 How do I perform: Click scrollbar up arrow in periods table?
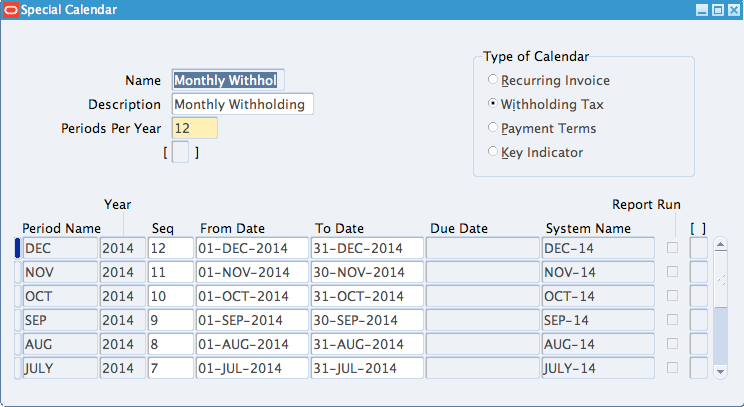[x=720, y=245]
